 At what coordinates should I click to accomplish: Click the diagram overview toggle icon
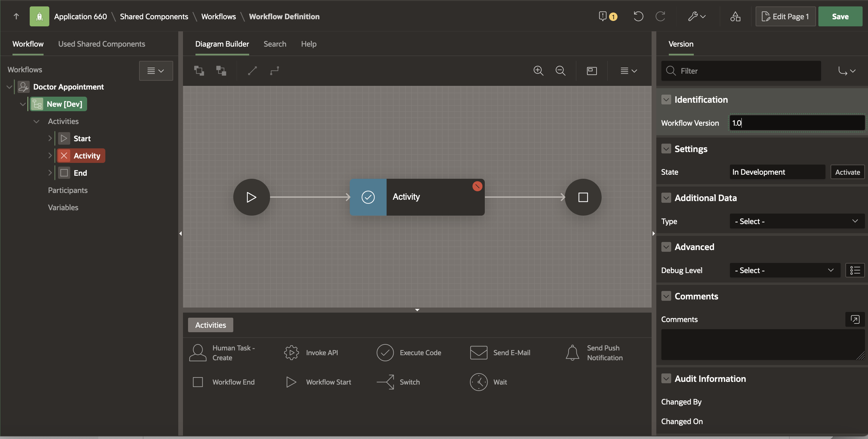click(x=592, y=71)
